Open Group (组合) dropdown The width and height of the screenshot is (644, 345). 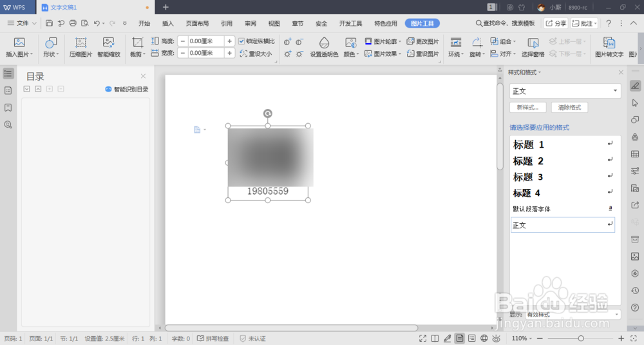[503, 41]
